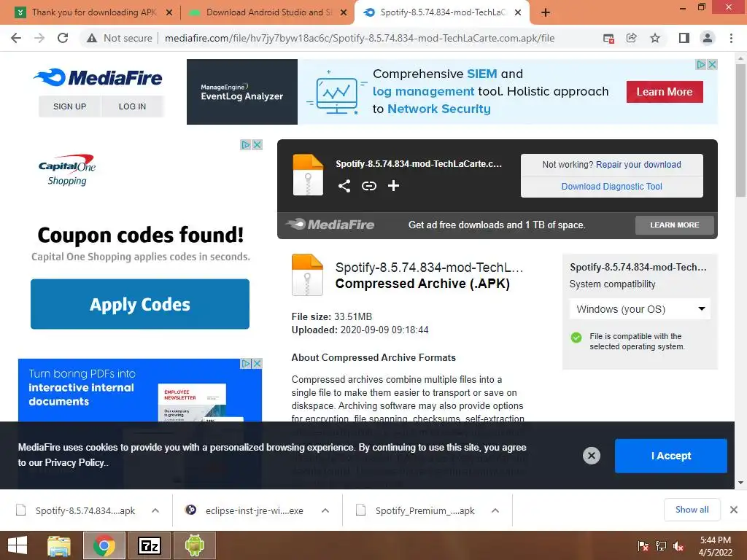Close the Thank you for downloading tab

169,12
